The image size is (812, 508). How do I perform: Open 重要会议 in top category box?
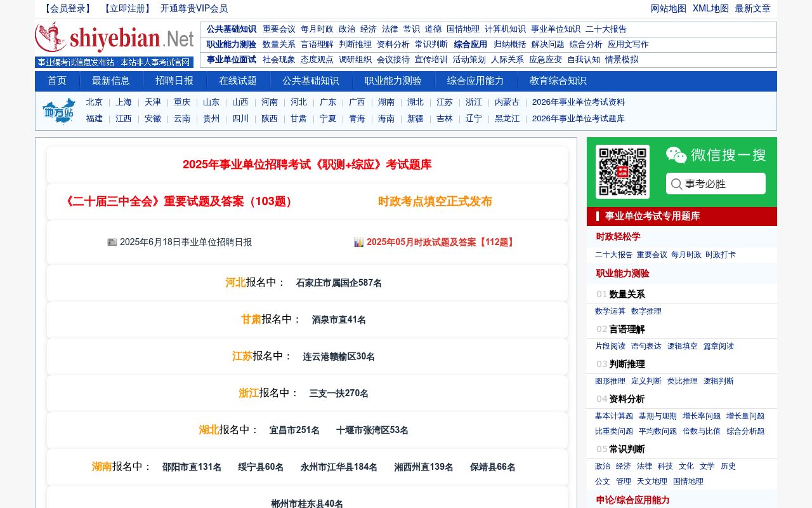click(x=279, y=29)
